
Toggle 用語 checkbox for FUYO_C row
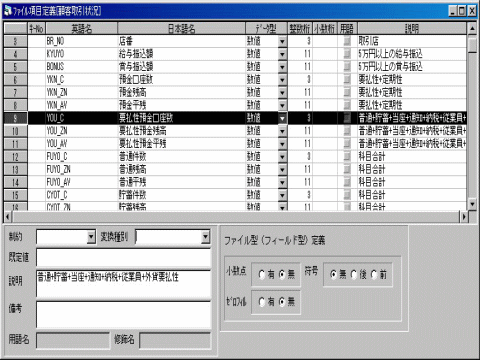347,156
